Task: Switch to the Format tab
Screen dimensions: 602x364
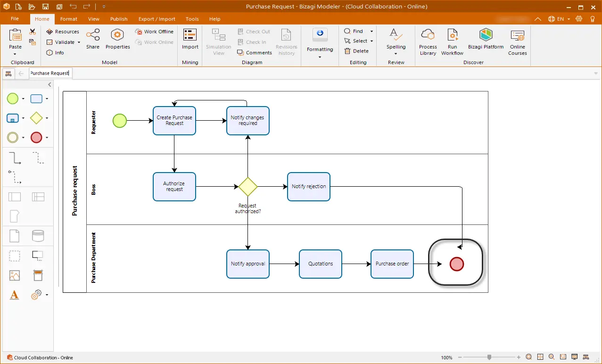Action: [x=69, y=19]
